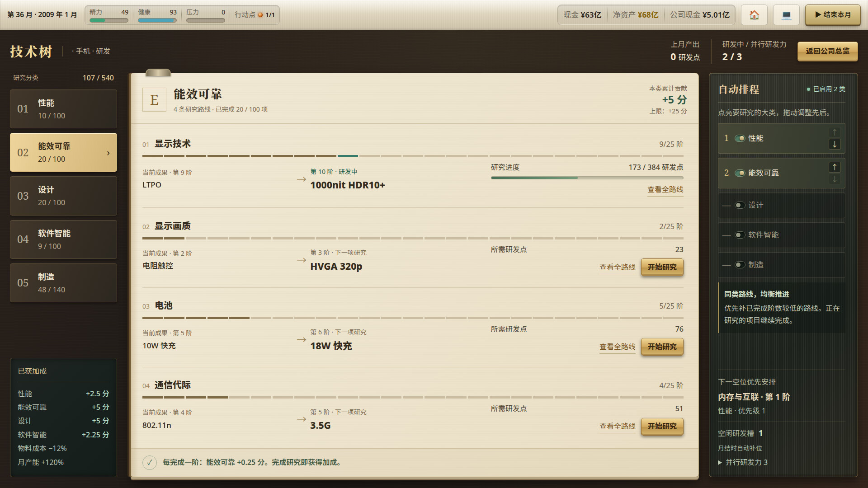View full route for 电池
Image resolution: width=868 pixels, height=488 pixels.
click(x=617, y=347)
